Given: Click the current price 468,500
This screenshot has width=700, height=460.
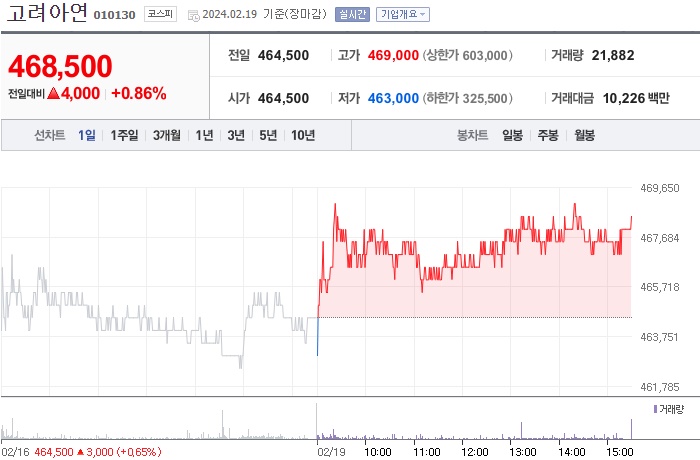Looking at the screenshot, I should pyautogui.click(x=60, y=66).
